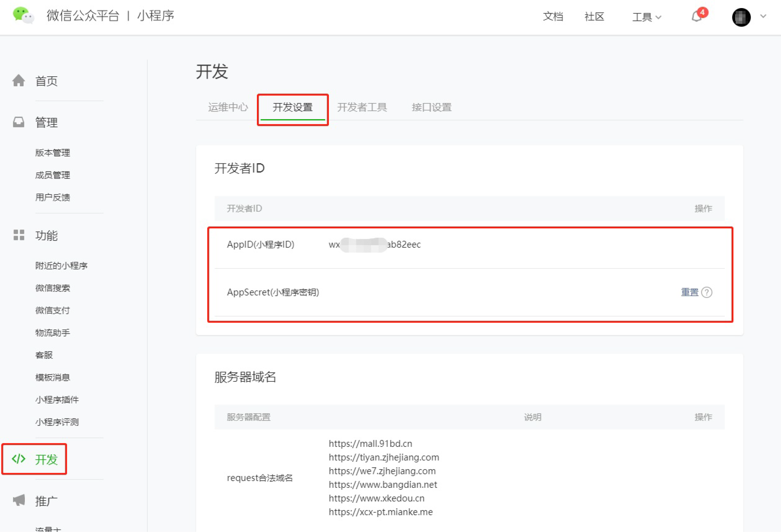The image size is (781, 532).
Task: Click the user avatar picture
Action: point(741,17)
